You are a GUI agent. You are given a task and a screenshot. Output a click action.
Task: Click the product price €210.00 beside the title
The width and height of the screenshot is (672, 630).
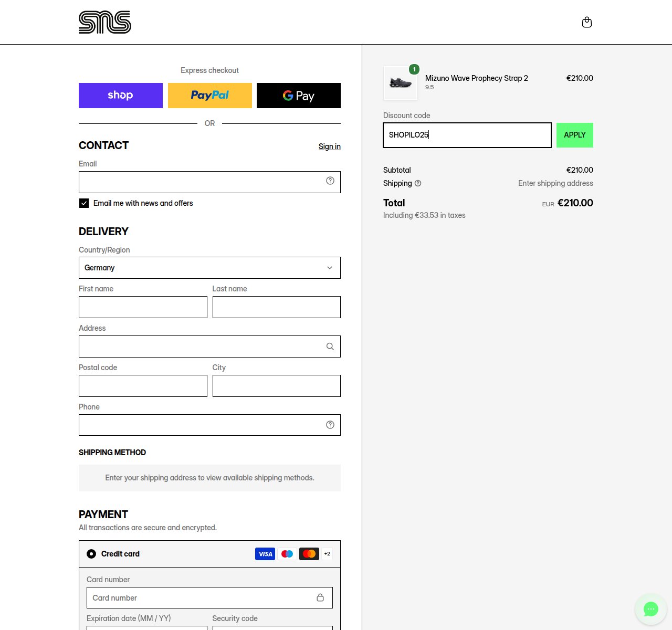point(580,78)
